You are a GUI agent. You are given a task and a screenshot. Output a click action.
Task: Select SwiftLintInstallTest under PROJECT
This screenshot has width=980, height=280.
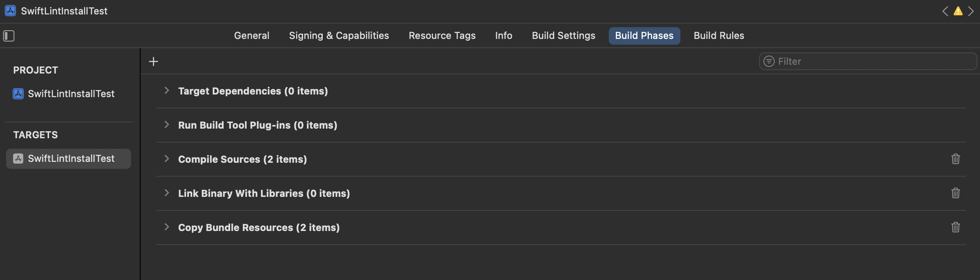pyautogui.click(x=71, y=94)
